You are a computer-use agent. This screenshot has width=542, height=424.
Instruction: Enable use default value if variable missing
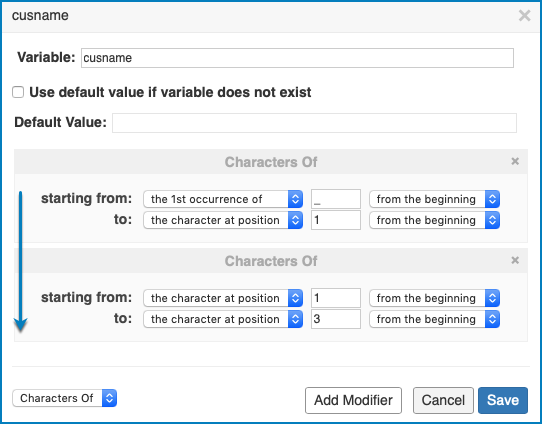18,92
